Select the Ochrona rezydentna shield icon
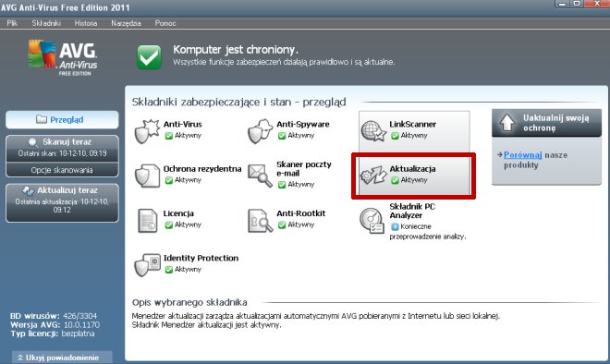 (x=147, y=176)
